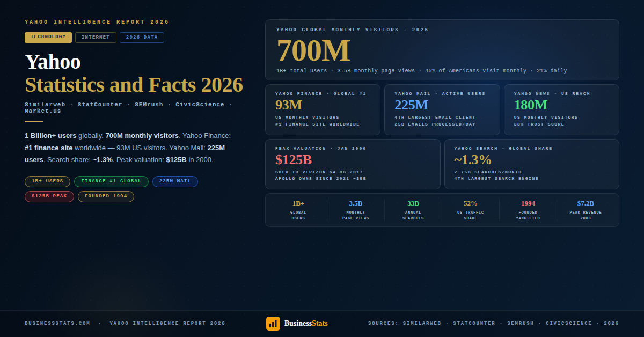Screen dimensions: 644x337
Task: Click the TECHNOLOGY badge
Action: coord(48,37)
